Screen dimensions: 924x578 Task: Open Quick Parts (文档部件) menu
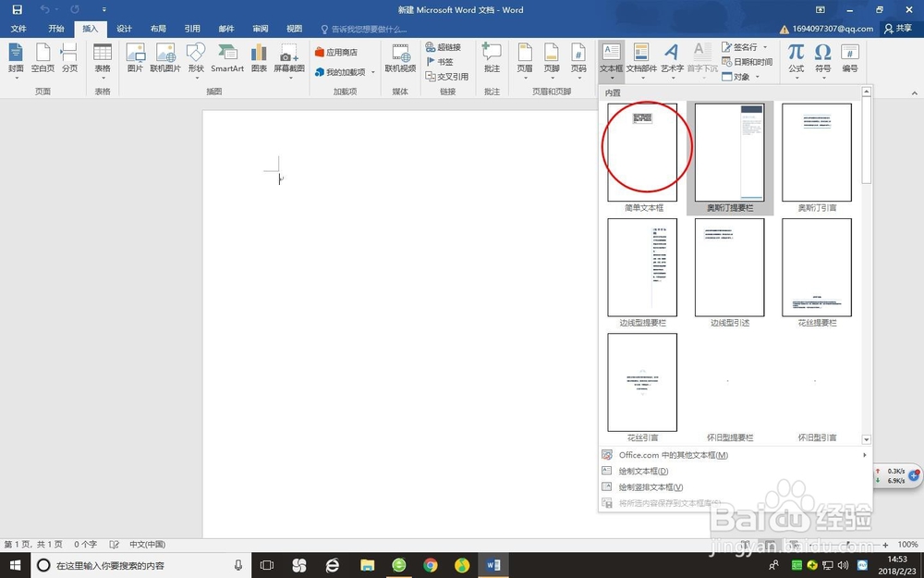point(641,60)
